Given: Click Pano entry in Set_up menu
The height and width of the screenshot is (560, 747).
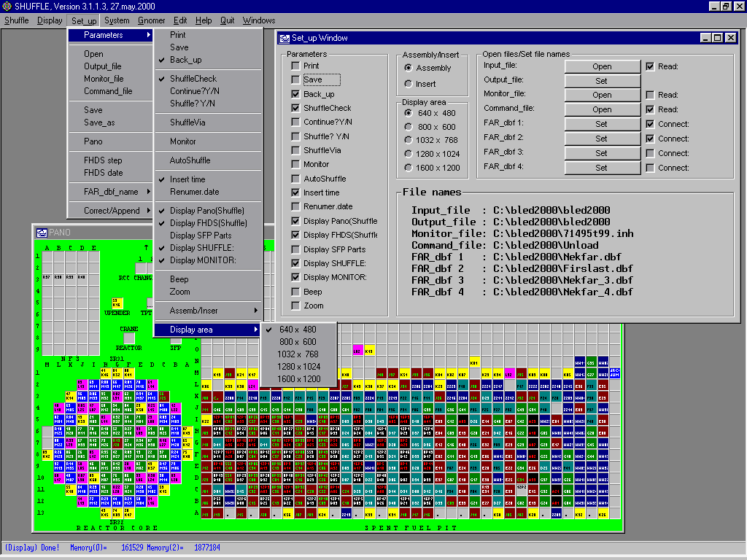Looking at the screenshot, I should 111,141.
